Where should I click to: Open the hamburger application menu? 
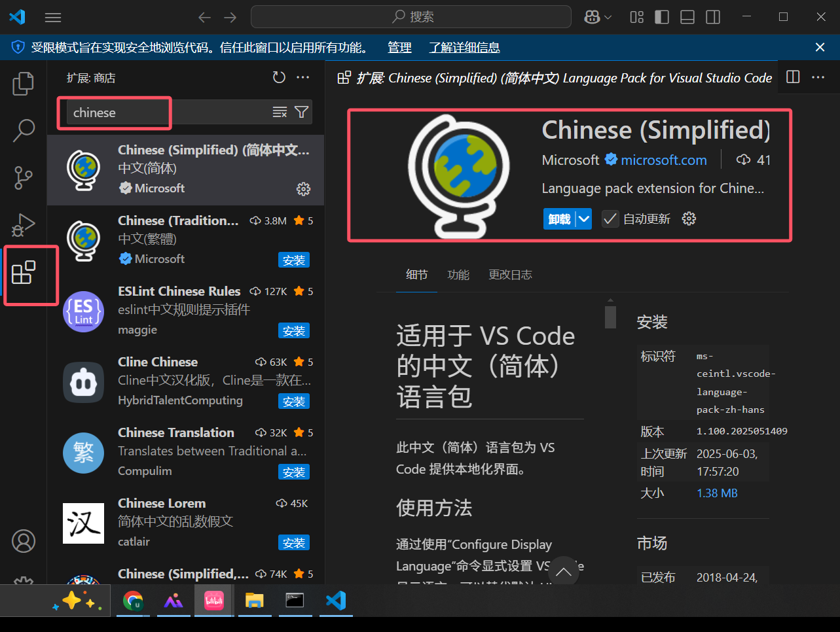tap(53, 17)
